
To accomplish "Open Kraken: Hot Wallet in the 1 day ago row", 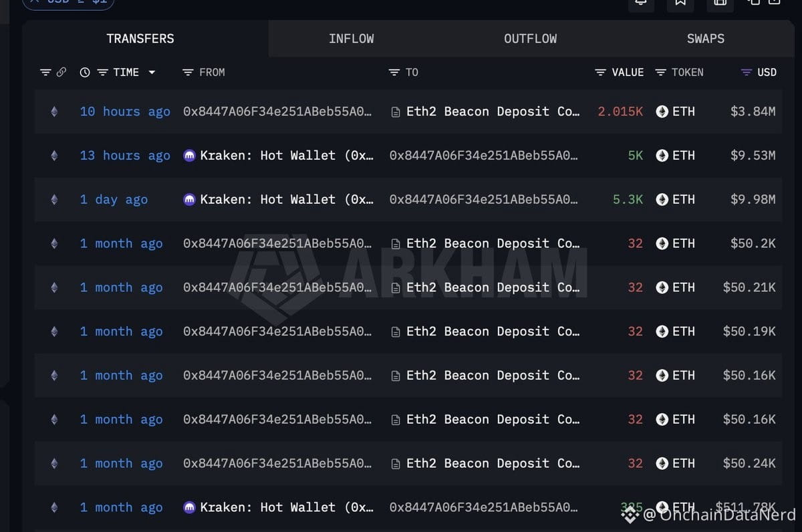I will (287, 200).
